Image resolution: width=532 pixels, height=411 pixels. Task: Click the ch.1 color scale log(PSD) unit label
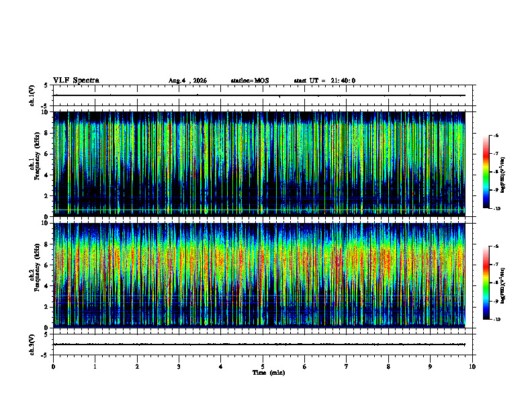pos(503,175)
